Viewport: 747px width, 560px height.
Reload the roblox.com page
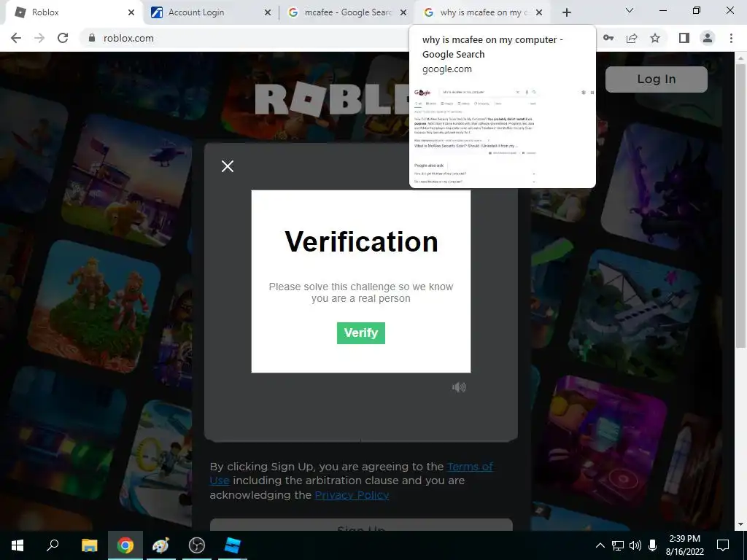pos(63,38)
